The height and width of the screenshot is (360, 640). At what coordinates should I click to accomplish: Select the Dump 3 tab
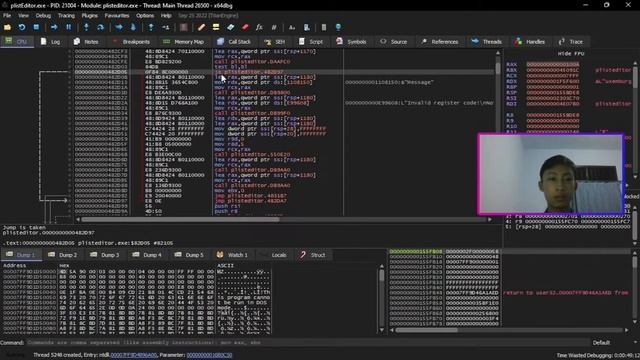coord(105,255)
